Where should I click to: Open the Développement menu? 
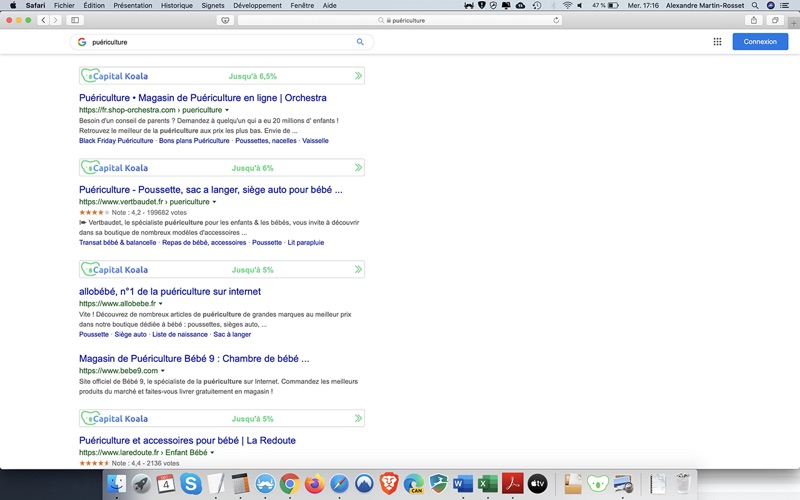coord(257,5)
